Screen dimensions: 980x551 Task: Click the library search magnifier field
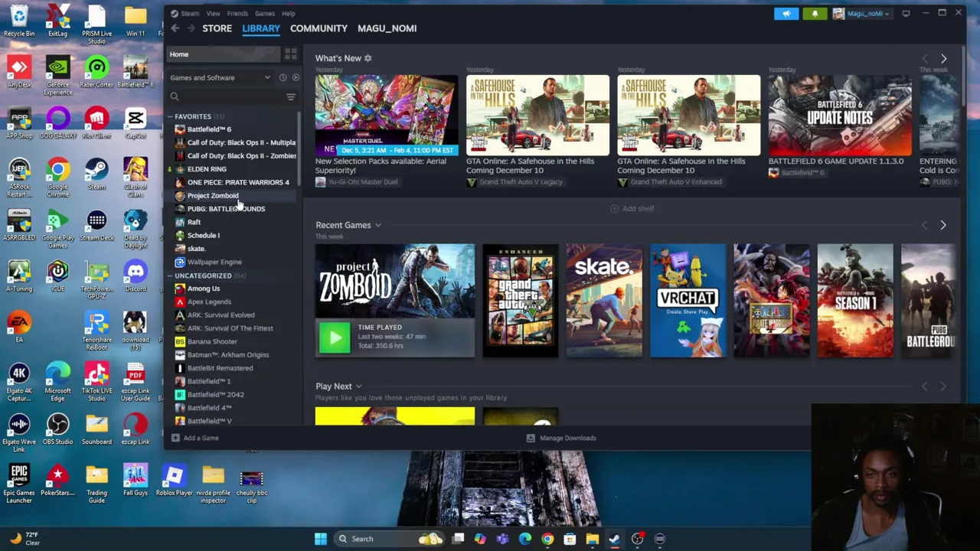tap(225, 96)
